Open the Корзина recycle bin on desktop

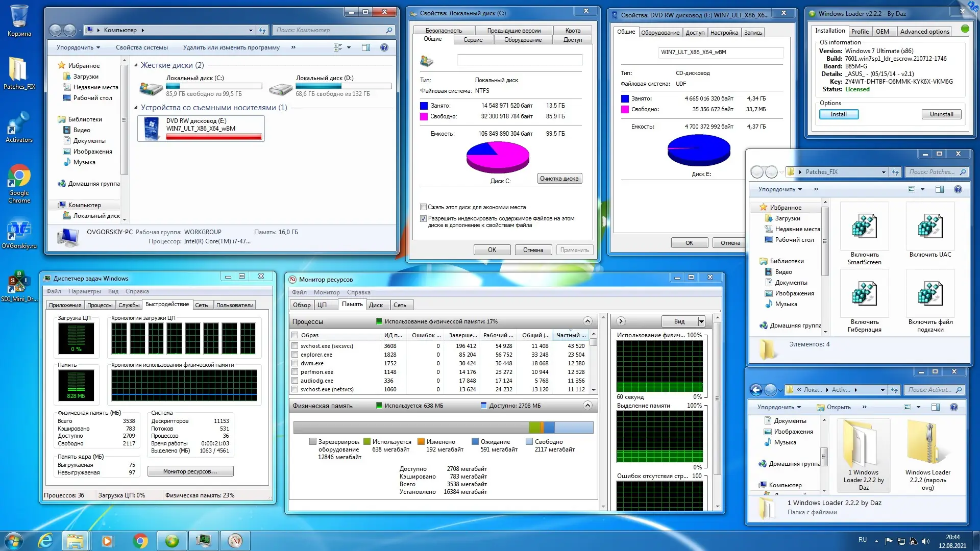point(19,15)
